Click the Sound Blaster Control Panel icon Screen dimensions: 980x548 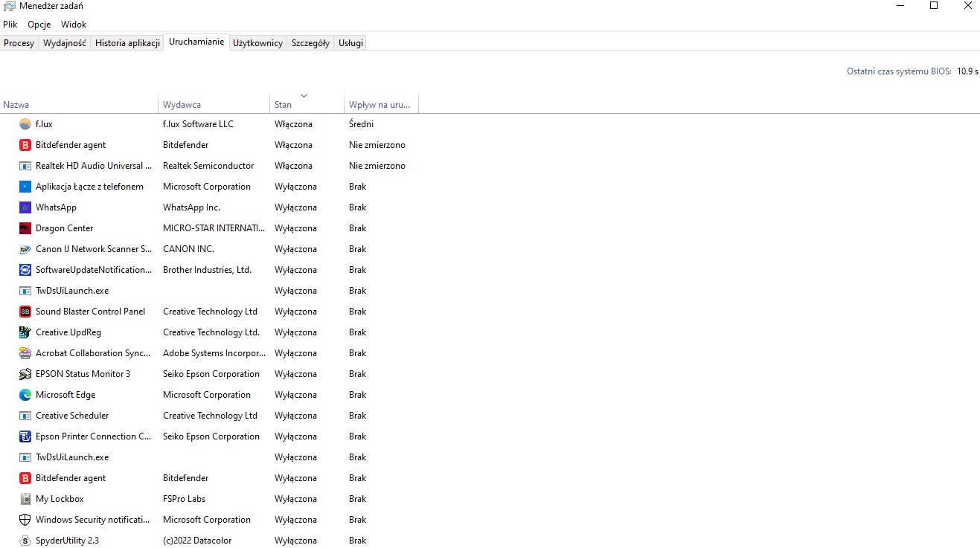[x=25, y=312]
